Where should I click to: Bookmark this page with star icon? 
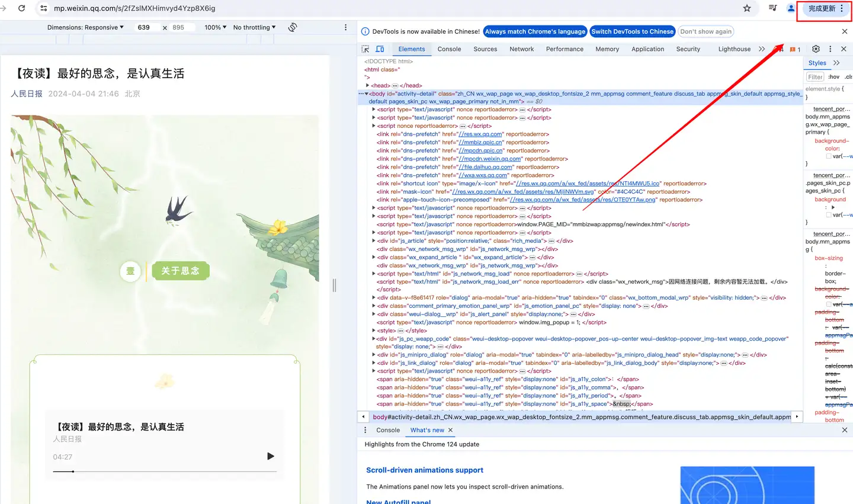tap(747, 8)
